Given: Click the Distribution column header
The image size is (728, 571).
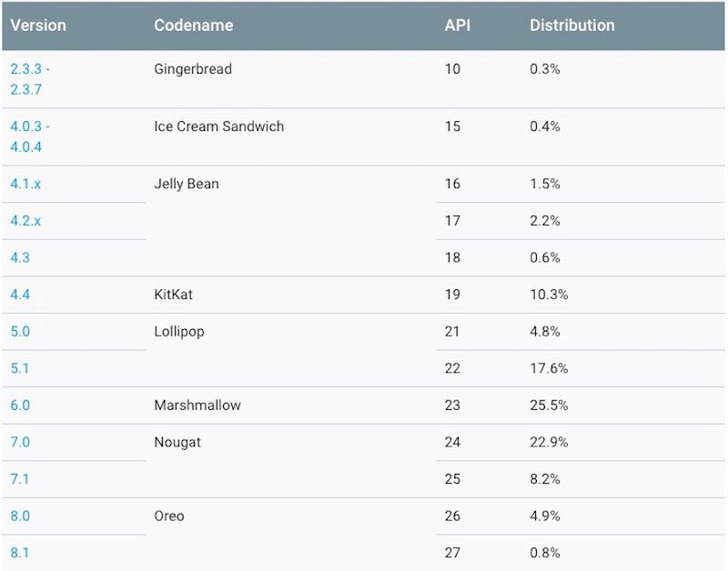Looking at the screenshot, I should coord(572,25).
